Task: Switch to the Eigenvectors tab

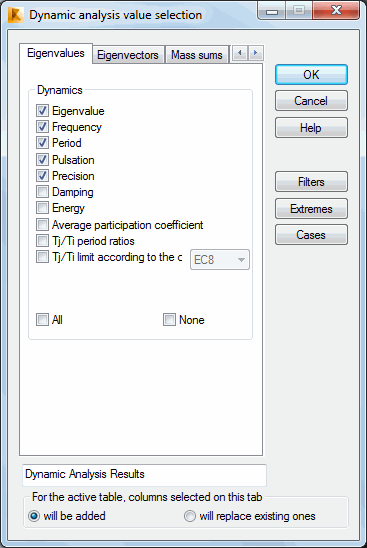Action: (128, 55)
